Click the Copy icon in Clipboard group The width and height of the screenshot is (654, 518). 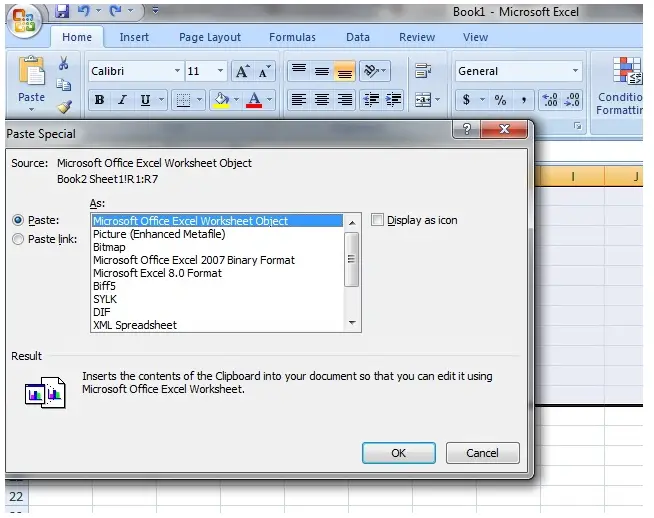pyautogui.click(x=63, y=85)
